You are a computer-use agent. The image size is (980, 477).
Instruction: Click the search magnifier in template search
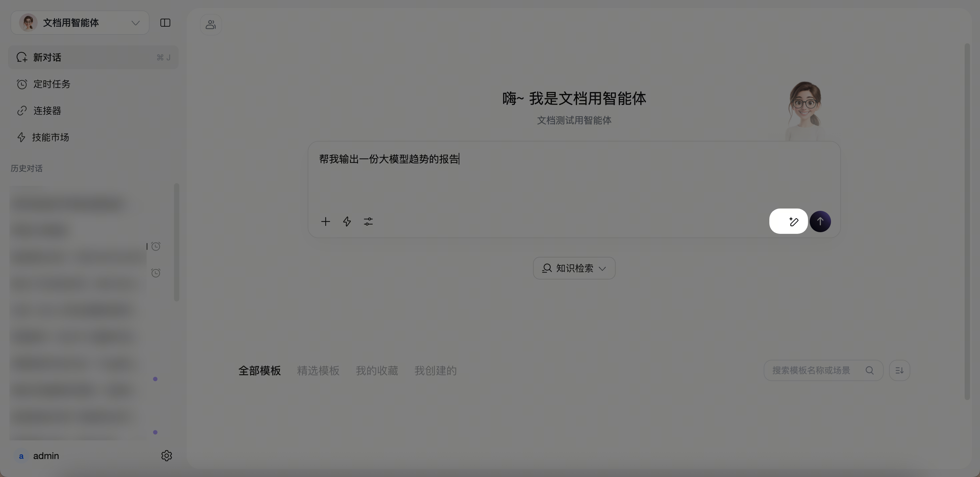coord(870,371)
